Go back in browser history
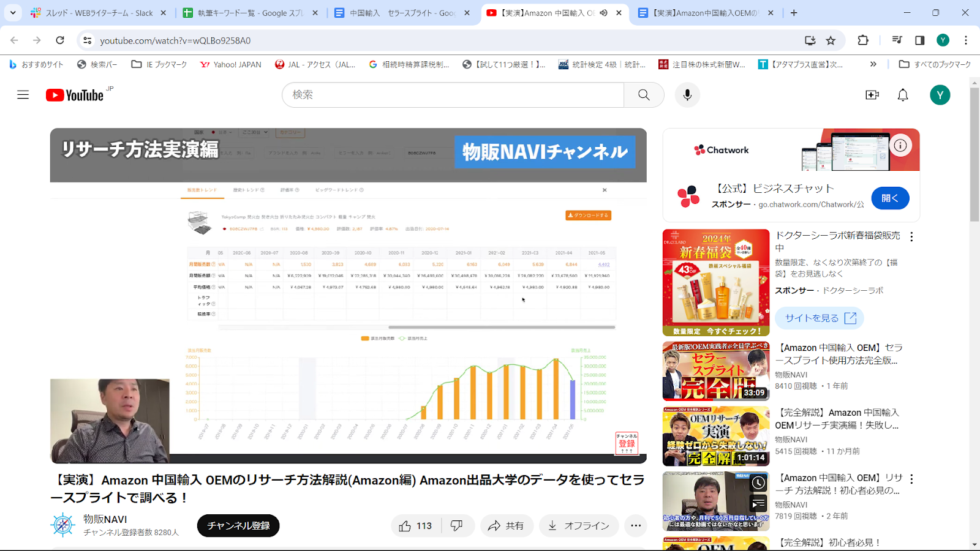 [x=14, y=40]
